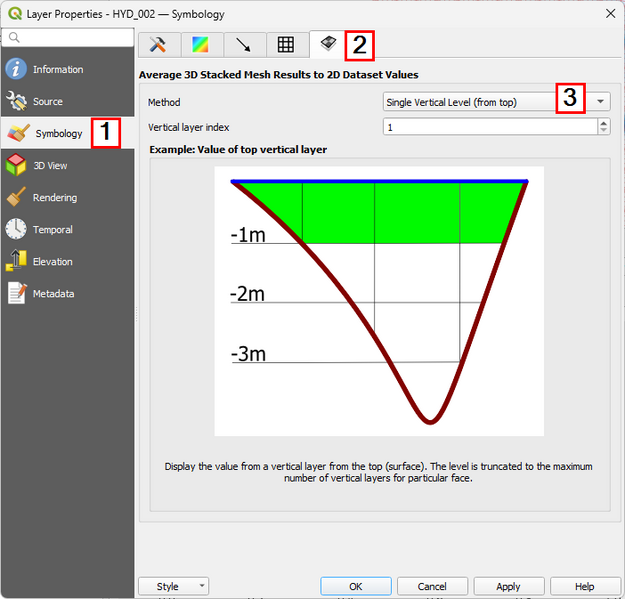Expand the Method dropdown list
The image size is (625, 599).
pos(600,102)
